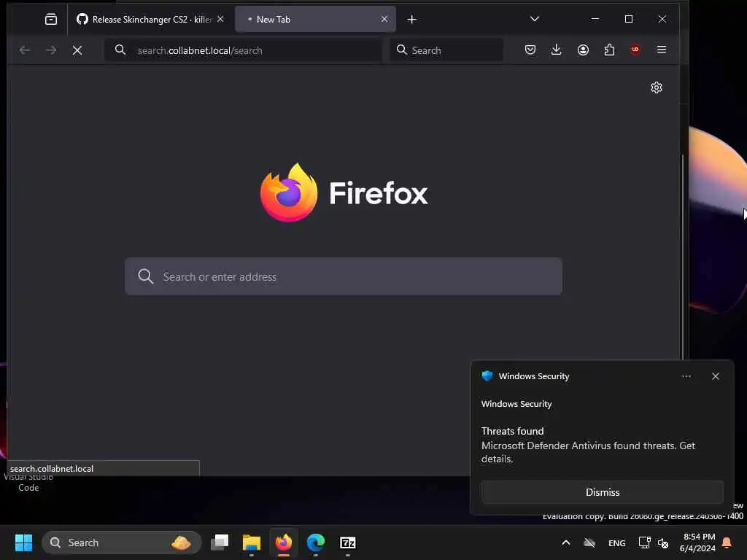This screenshot has height=560, width=747.
Task: Open Save to Pocket
Action: tap(530, 50)
